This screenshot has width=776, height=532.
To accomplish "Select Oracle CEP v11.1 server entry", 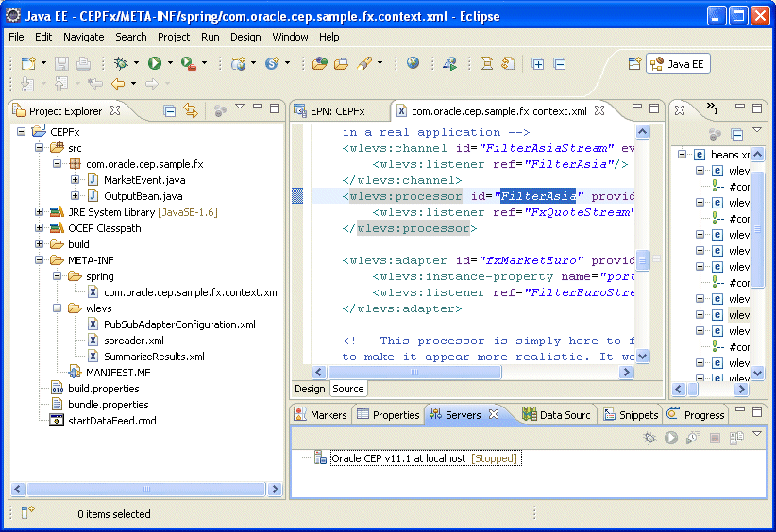I will coord(397,458).
